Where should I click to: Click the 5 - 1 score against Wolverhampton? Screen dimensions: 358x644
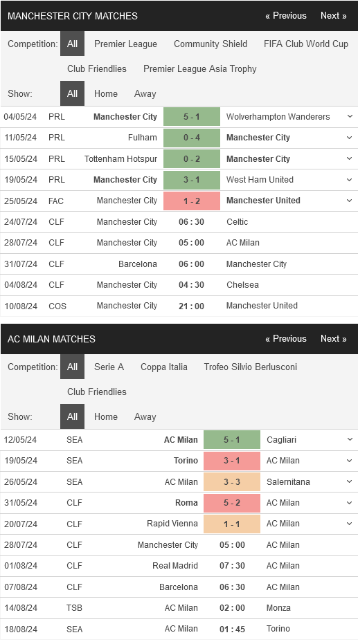click(x=192, y=117)
